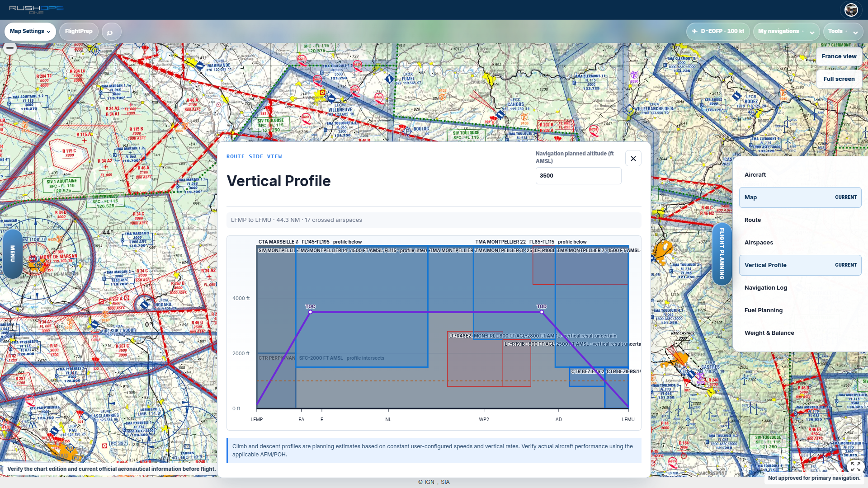Viewport: 868px width, 488px height.
Task: Click the CTA MARSEILLE 7 airspace label
Action: (310, 242)
